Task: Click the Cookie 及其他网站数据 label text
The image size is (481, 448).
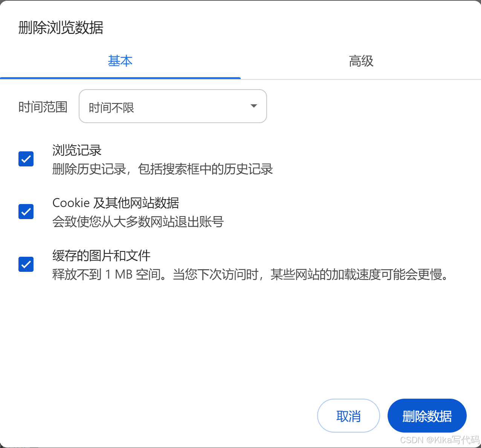Action: (116, 203)
